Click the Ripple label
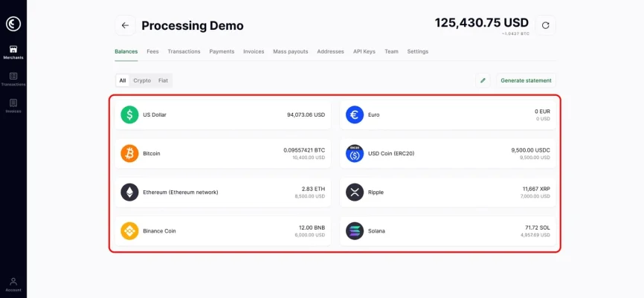The image size is (644, 298). 376,192
